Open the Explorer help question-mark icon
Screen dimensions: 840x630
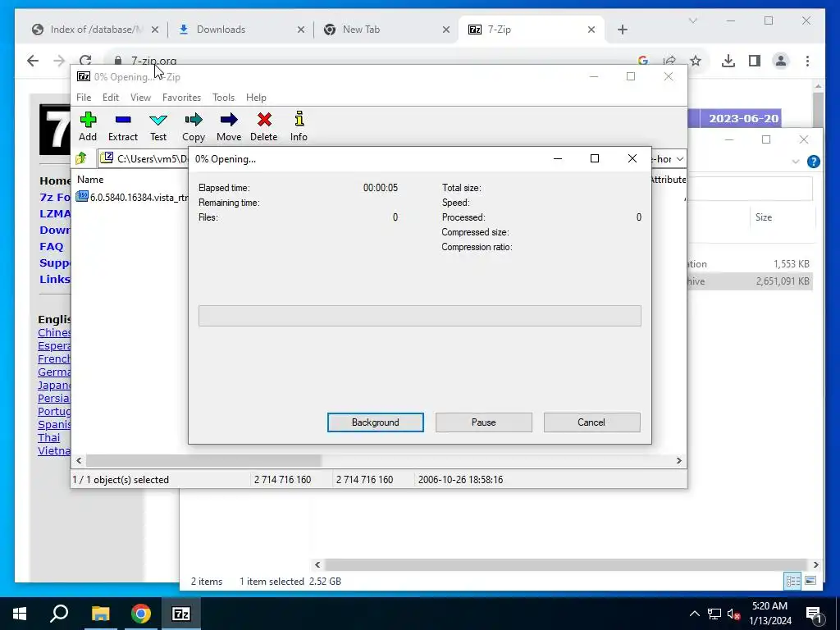pos(813,162)
